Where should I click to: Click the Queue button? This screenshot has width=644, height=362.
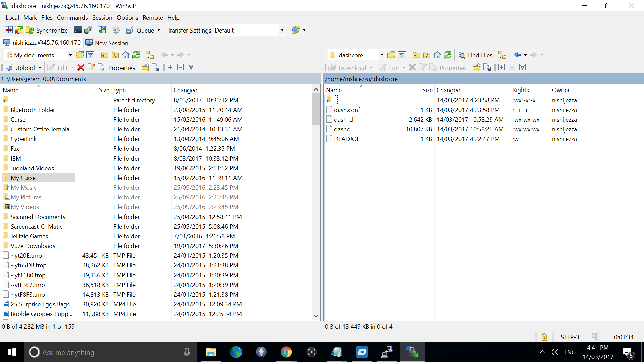click(140, 30)
